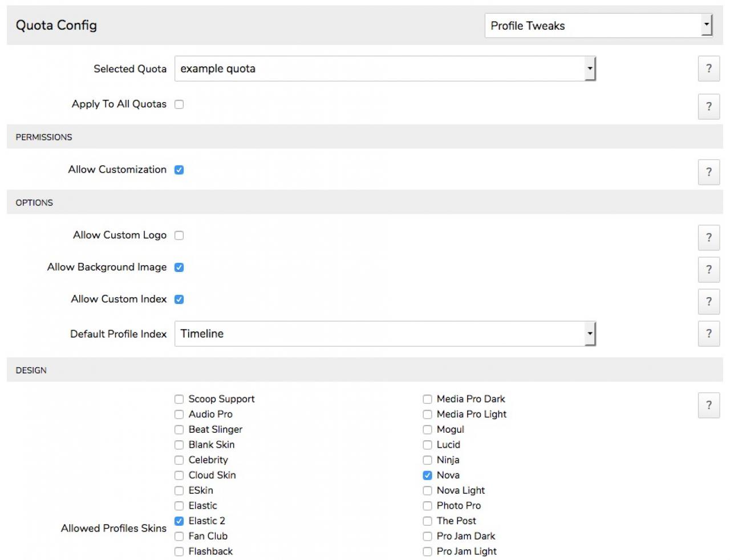Uncheck the Nova skin checkbox
The width and height of the screenshot is (730, 560).
click(x=427, y=476)
